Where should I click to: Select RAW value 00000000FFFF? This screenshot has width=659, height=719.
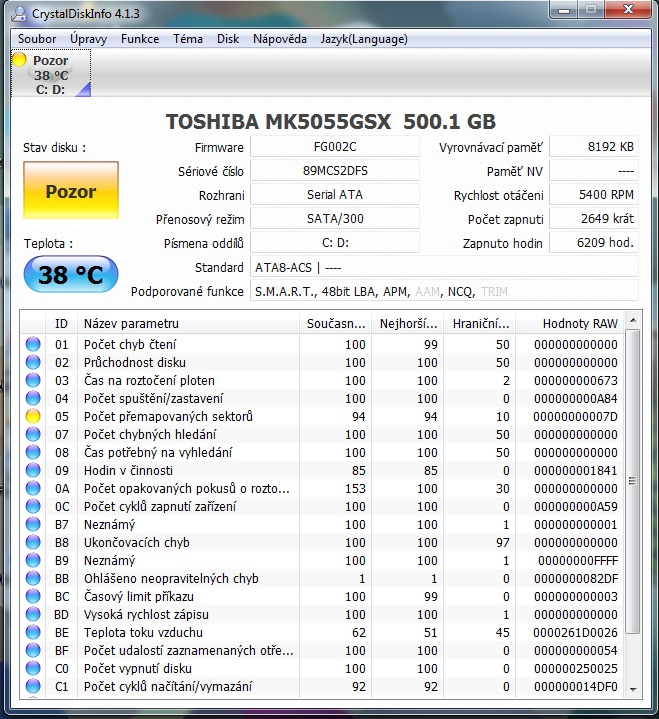[x=578, y=560]
